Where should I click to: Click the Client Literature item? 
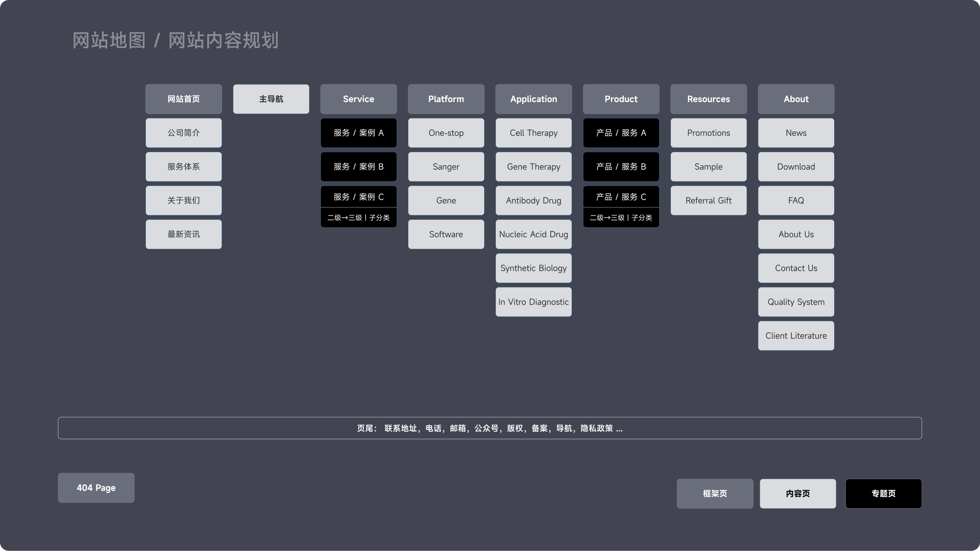point(796,336)
